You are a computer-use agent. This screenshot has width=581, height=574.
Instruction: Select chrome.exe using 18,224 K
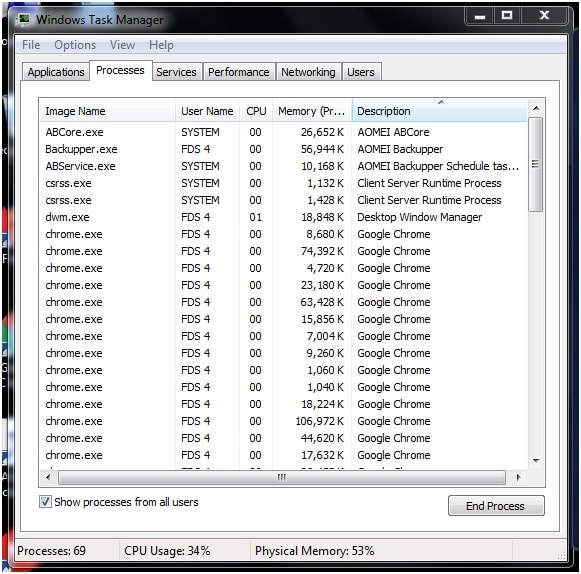[283, 404]
